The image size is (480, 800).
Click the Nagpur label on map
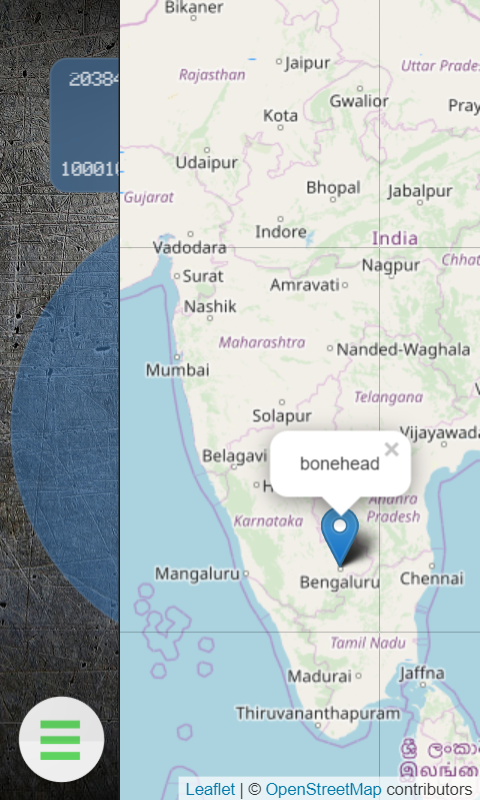[x=391, y=265]
